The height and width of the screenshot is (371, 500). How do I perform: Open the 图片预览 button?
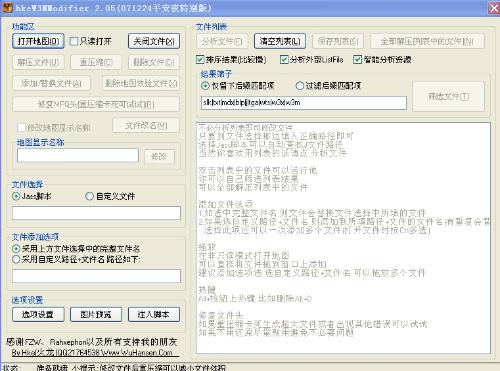point(96,314)
